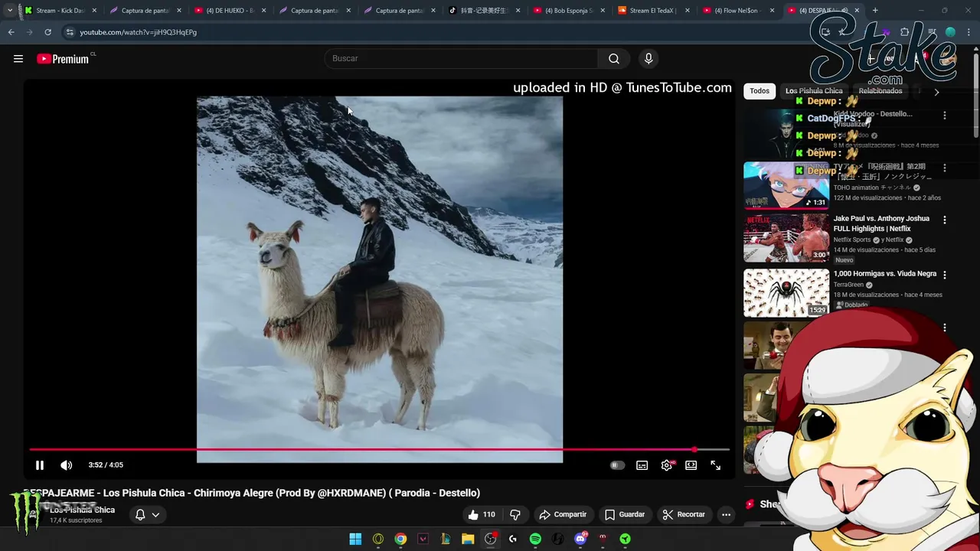Open the 1,000 Hormigas vs Viuda Negra thumbnail
This screenshot has width=980, height=551.
pos(786,292)
